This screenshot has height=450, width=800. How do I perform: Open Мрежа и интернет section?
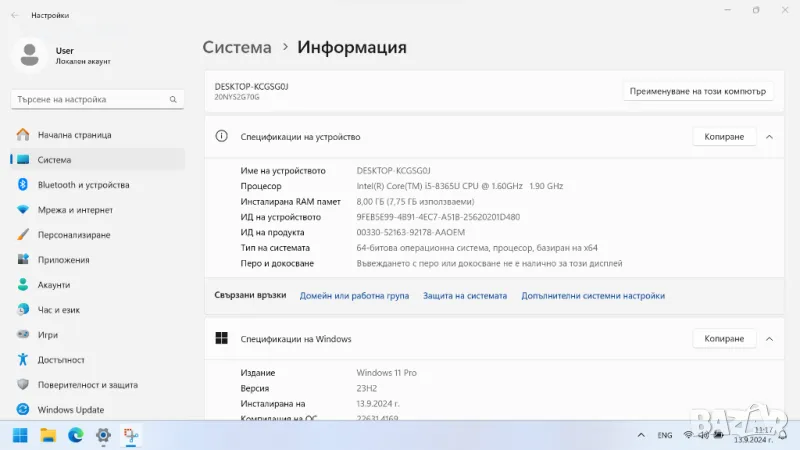point(75,210)
